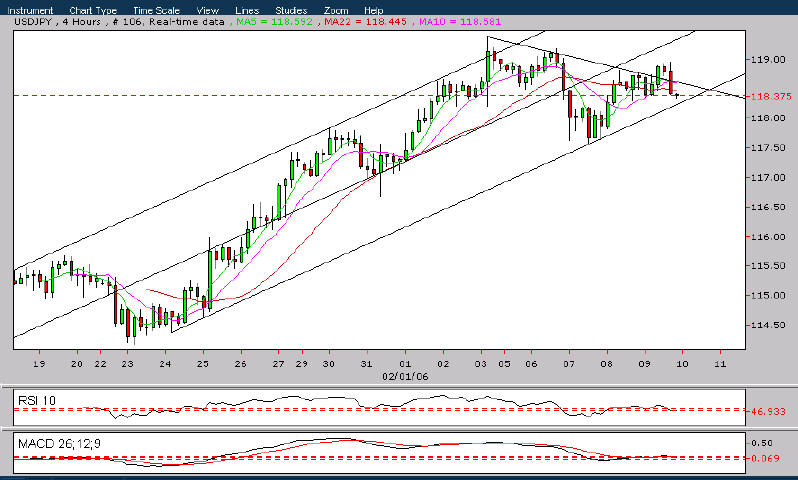Open the Help menu
The width and height of the screenshot is (798, 480).
click(374, 10)
